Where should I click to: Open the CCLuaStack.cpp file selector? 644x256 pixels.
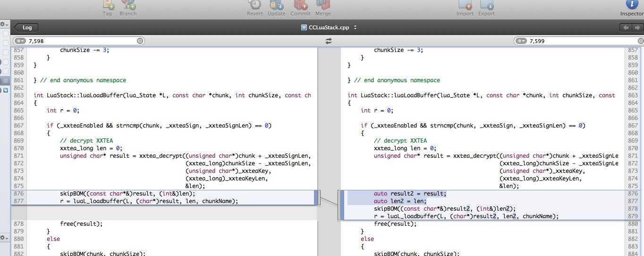click(329, 27)
